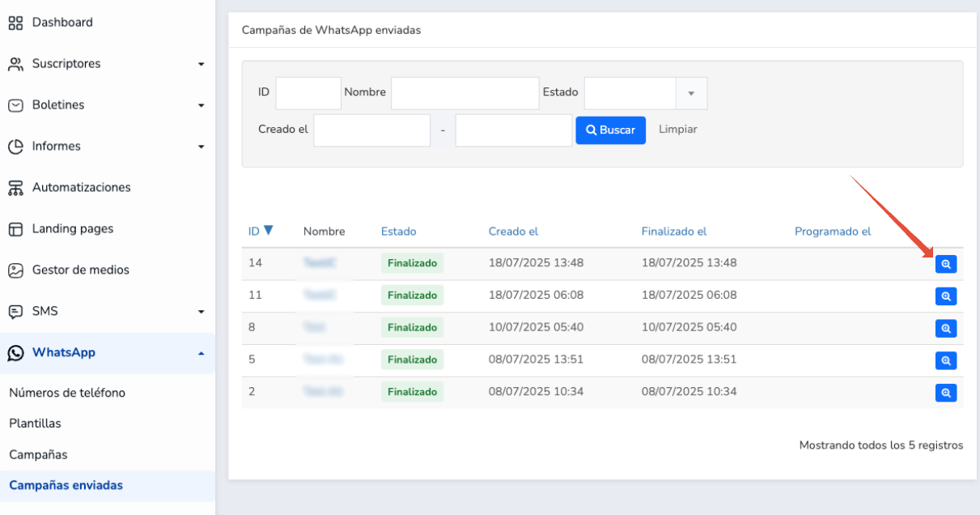
Task: Click Mostrando todos los 5 registros text
Action: point(881,445)
